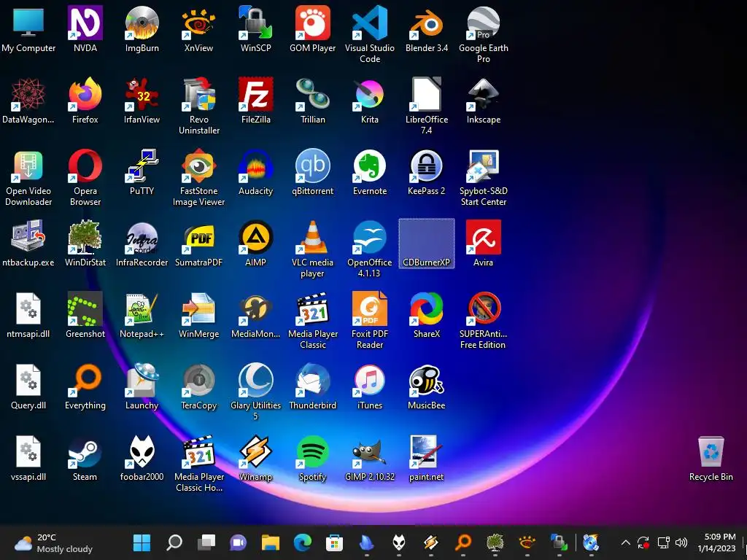Open the Windows Start menu
This screenshot has height=560, width=747.
[142, 542]
